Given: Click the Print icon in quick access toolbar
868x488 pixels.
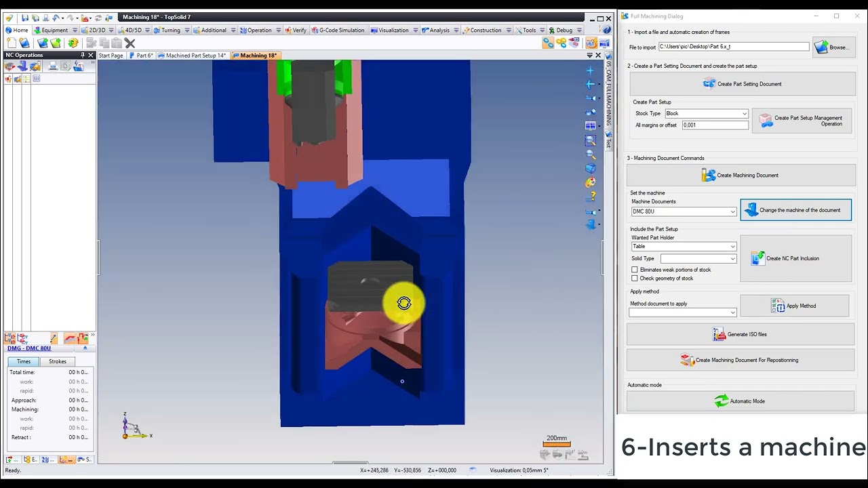Looking at the screenshot, I should 45,17.
